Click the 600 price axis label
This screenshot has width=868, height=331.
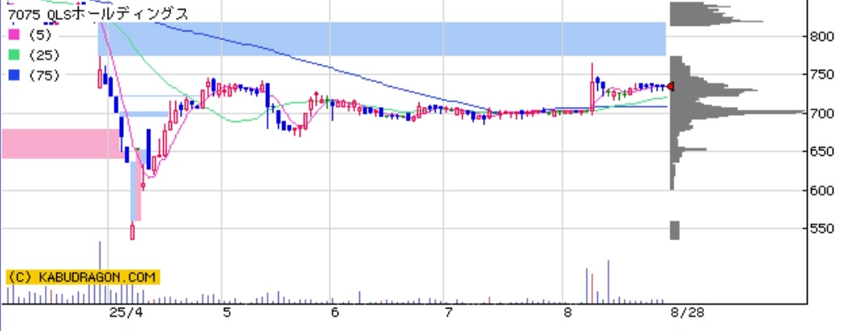tap(822, 190)
